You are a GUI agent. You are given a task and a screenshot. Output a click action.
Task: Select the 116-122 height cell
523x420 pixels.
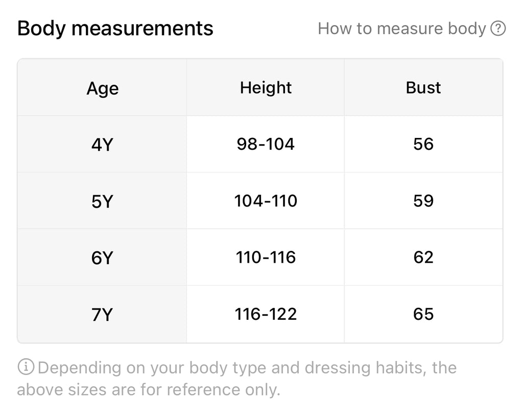[x=266, y=314]
